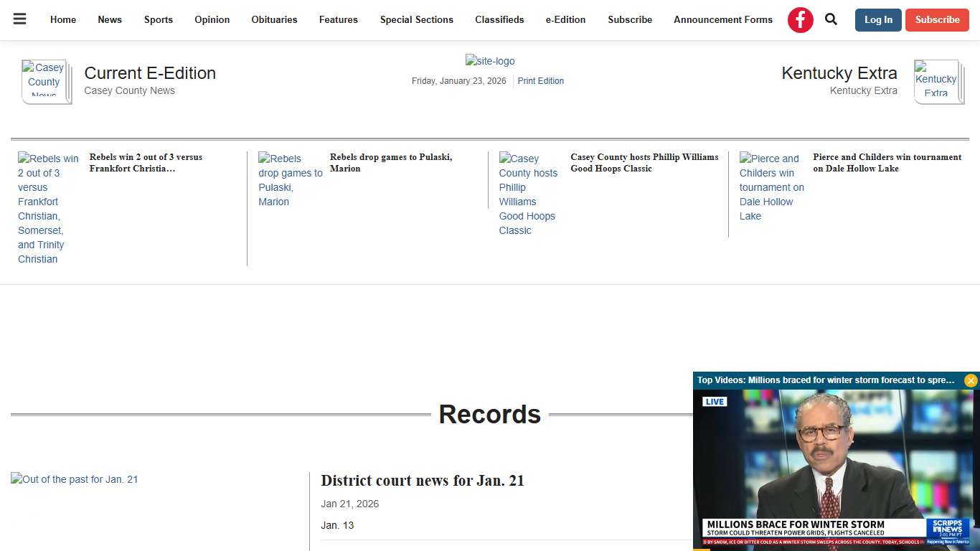Screen dimensions: 980x551
Task: Open Rebels drop games to Pulaski, Marion headline
Action: pos(390,163)
